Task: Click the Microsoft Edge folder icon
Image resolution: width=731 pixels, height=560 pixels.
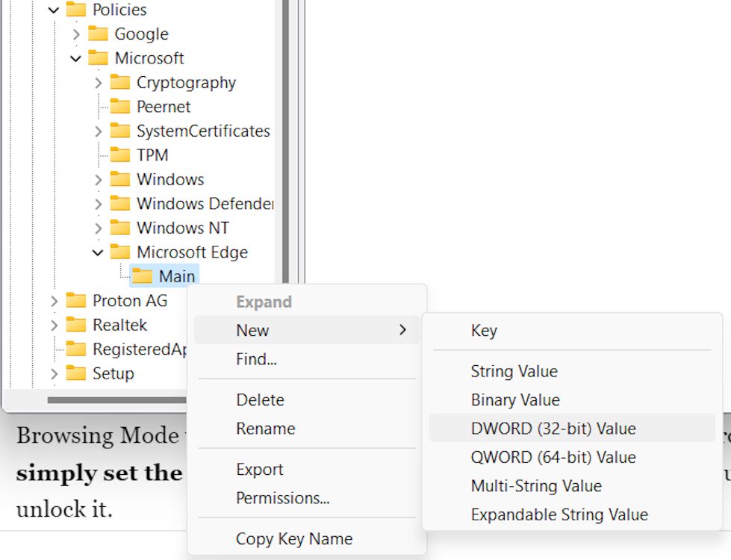Action: coord(119,252)
